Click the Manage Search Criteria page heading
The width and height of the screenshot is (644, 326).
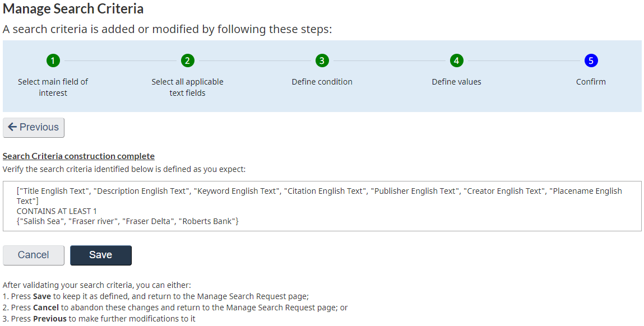point(73,9)
